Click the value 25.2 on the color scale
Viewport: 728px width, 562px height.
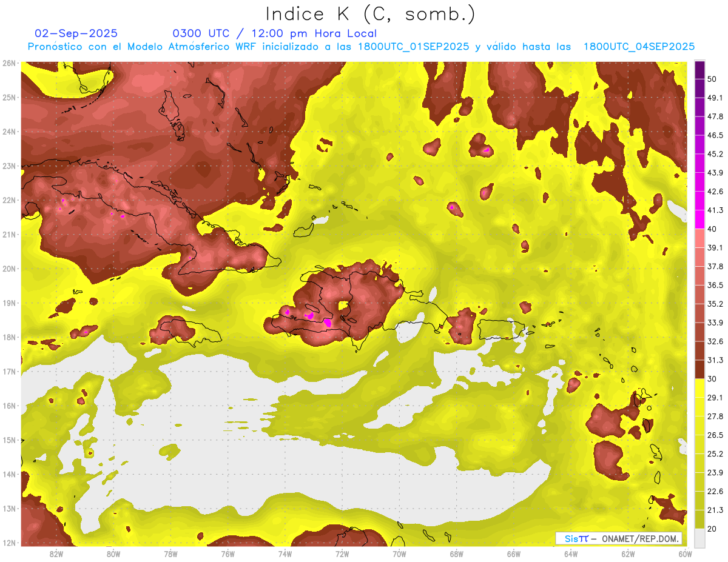715,453
